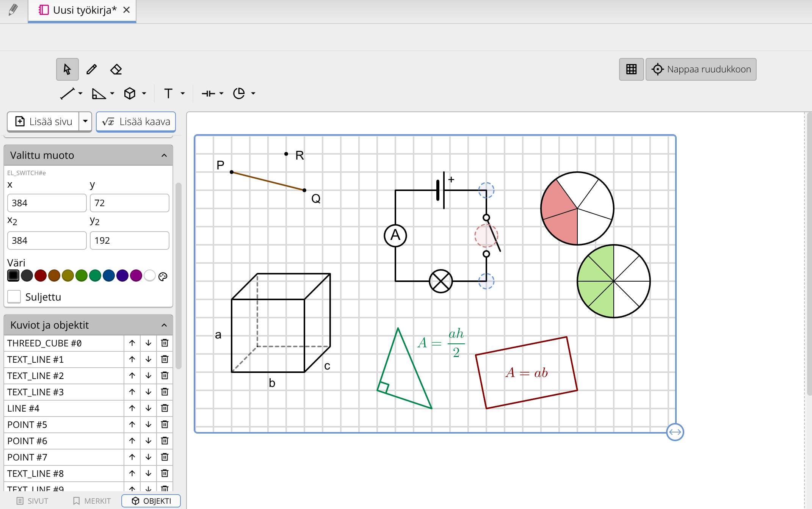Click the y2 input field
Image resolution: width=812 pixels, height=509 pixels.
[x=129, y=241]
